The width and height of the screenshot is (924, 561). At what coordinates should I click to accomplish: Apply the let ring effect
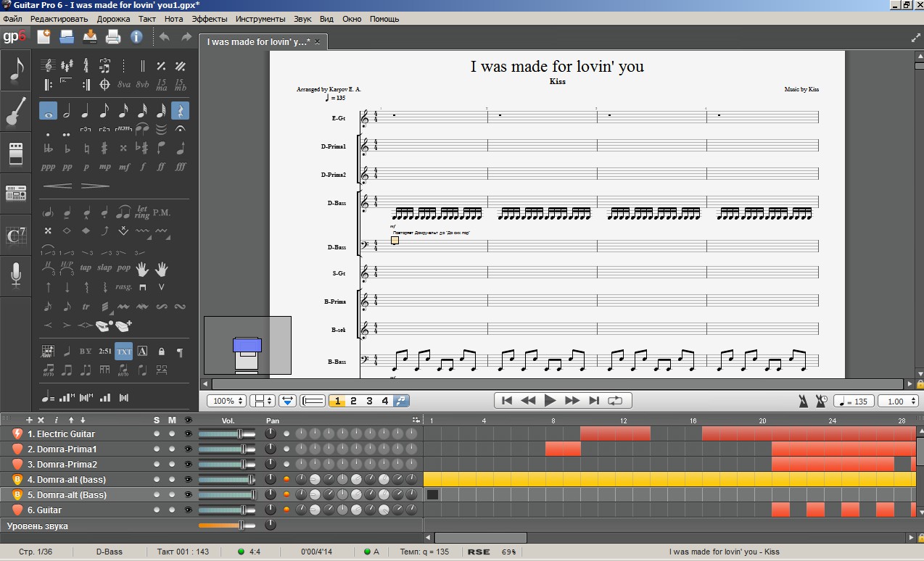click(142, 212)
